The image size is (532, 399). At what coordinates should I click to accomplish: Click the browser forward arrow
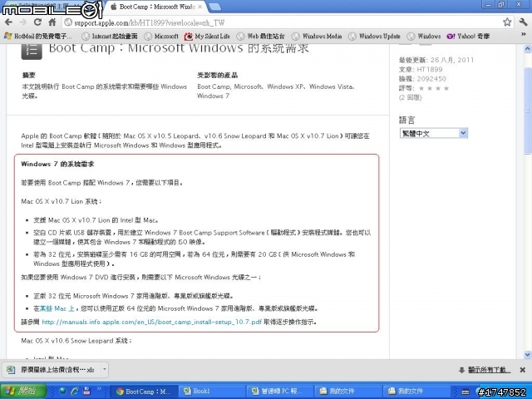click(22, 22)
